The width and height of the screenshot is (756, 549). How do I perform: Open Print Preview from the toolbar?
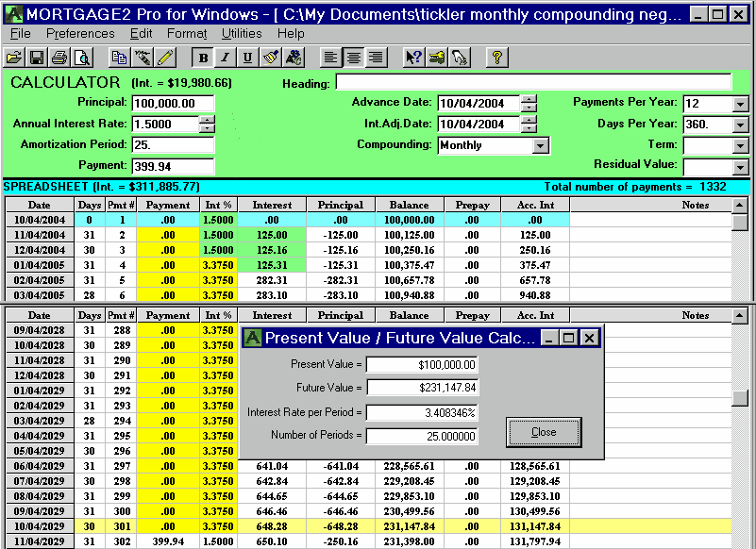coord(82,58)
